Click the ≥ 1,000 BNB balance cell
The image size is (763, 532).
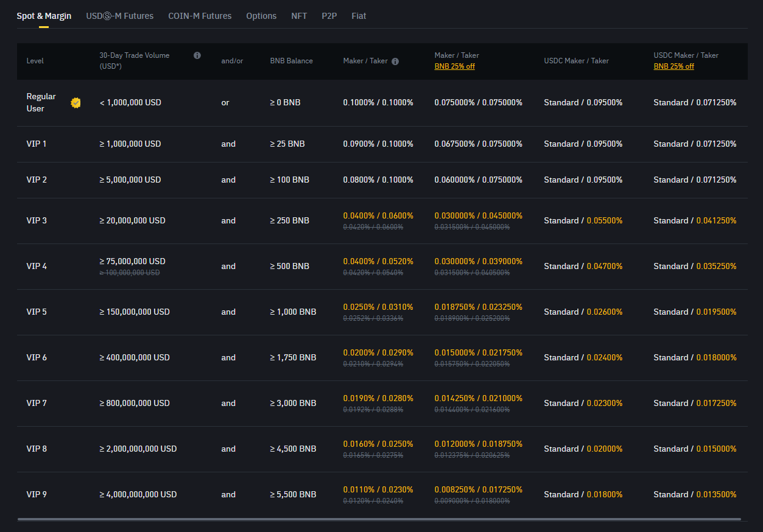pyautogui.click(x=293, y=312)
